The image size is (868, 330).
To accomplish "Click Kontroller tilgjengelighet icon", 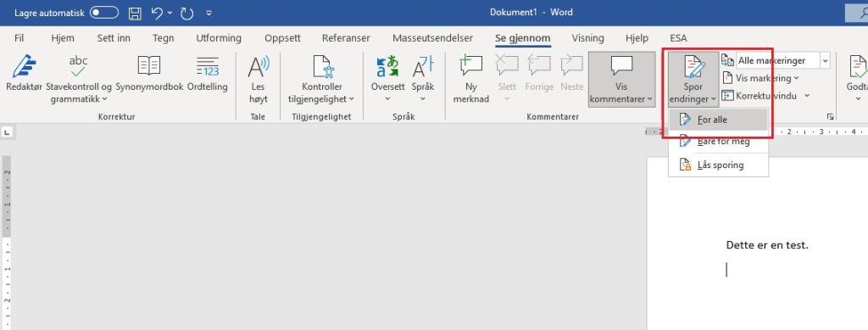I will (321, 66).
